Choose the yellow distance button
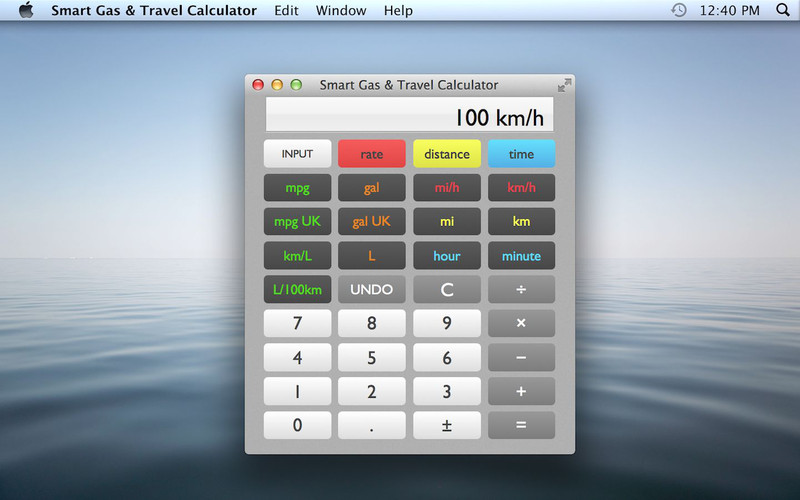 click(x=447, y=154)
